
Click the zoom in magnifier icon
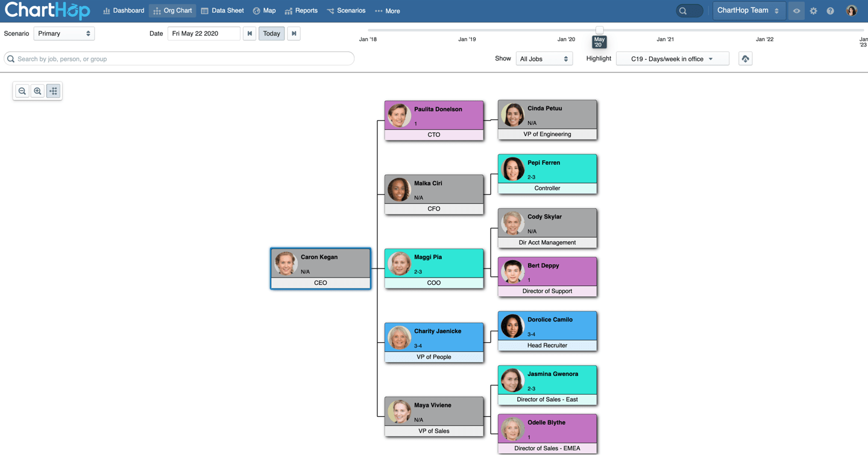coord(38,91)
